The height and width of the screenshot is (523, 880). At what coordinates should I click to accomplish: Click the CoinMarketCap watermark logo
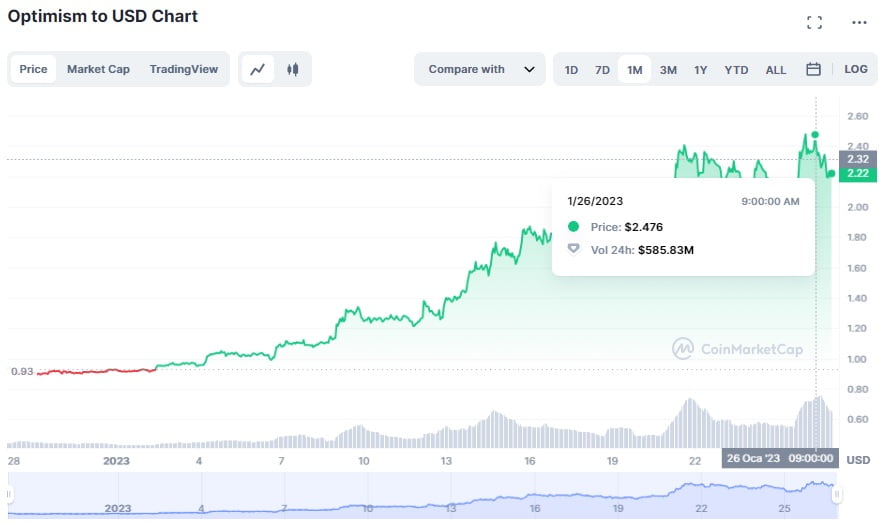pos(737,349)
